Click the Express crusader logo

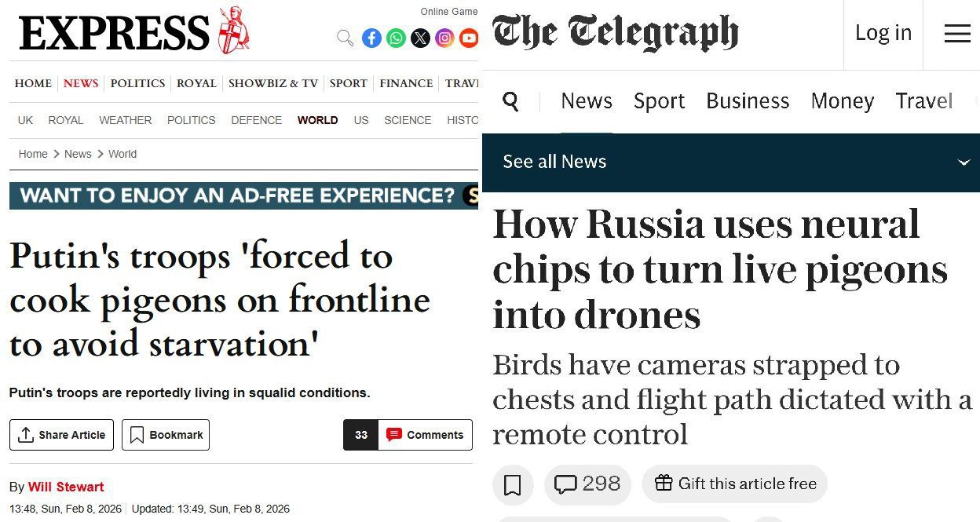pyautogui.click(x=232, y=31)
